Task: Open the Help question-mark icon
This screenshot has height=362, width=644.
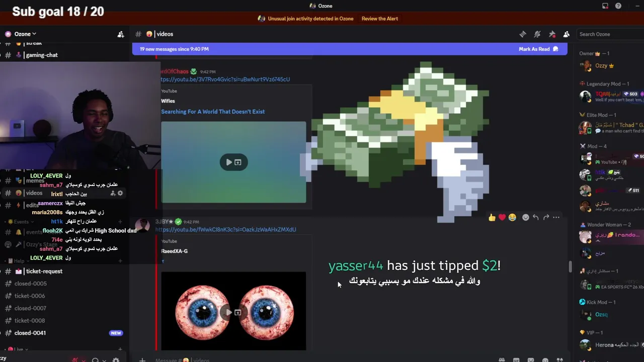Action: [618, 6]
